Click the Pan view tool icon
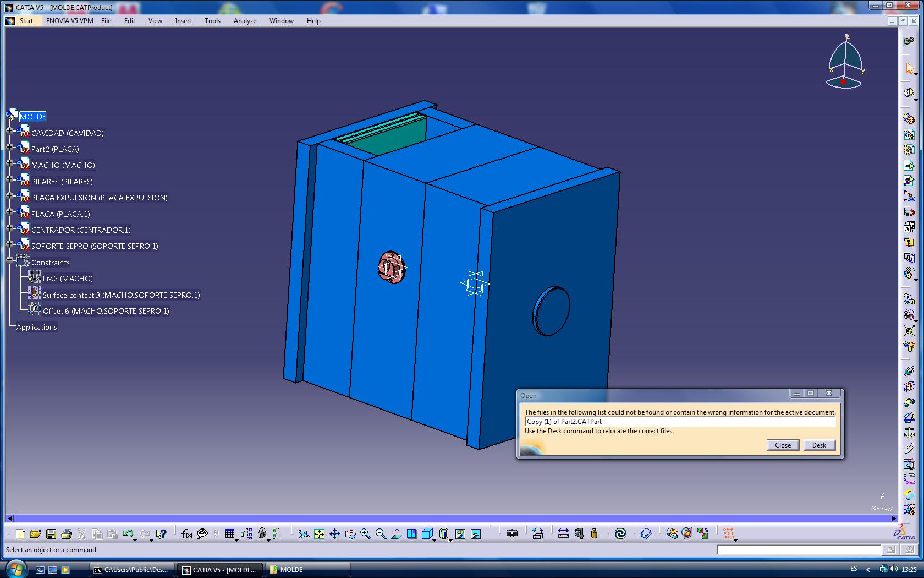The height and width of the screenshot is (578, 924). point(334,533)
